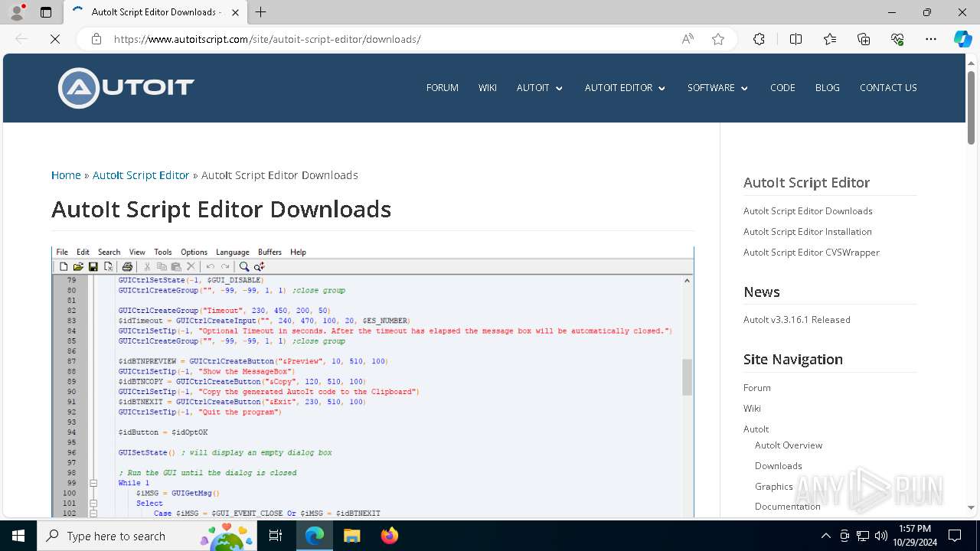Open the Copilot sidebar icon

962,39
